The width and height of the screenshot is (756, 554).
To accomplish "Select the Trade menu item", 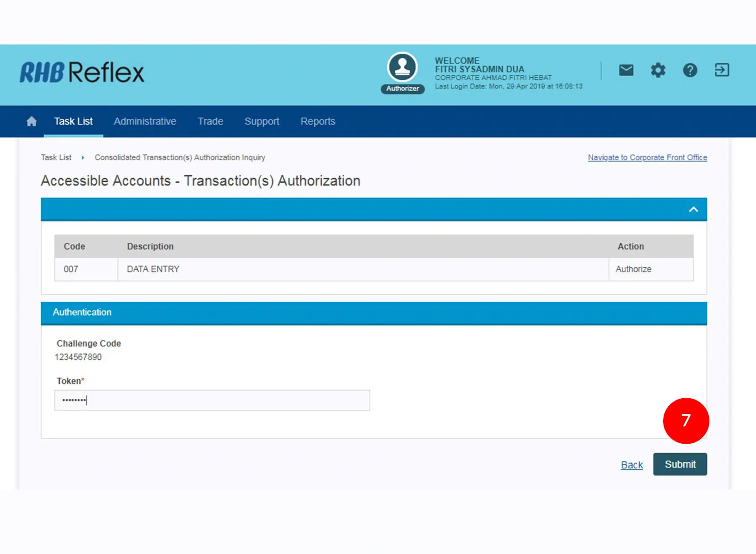I will click(210, 122).
